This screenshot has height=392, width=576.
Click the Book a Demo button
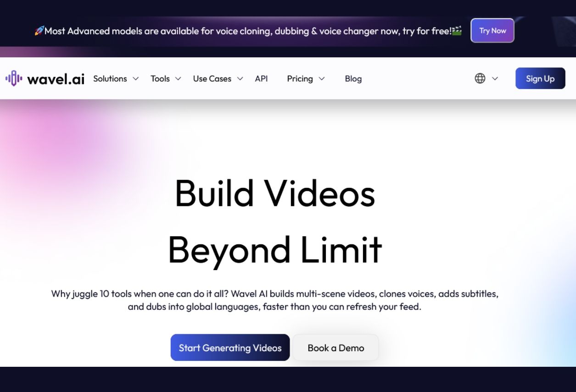[x=336, y=348]
